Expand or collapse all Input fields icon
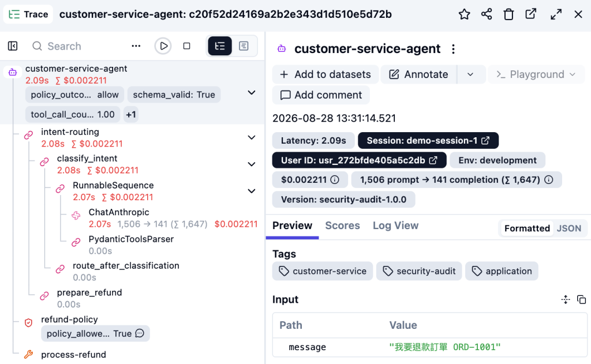 tap(566, 299)
